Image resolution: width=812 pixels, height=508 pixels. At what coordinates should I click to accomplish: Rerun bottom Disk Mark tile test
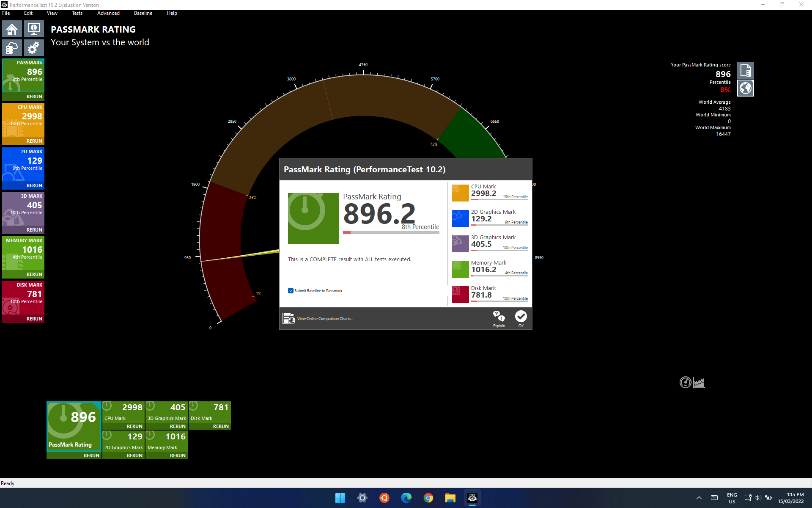221,426
